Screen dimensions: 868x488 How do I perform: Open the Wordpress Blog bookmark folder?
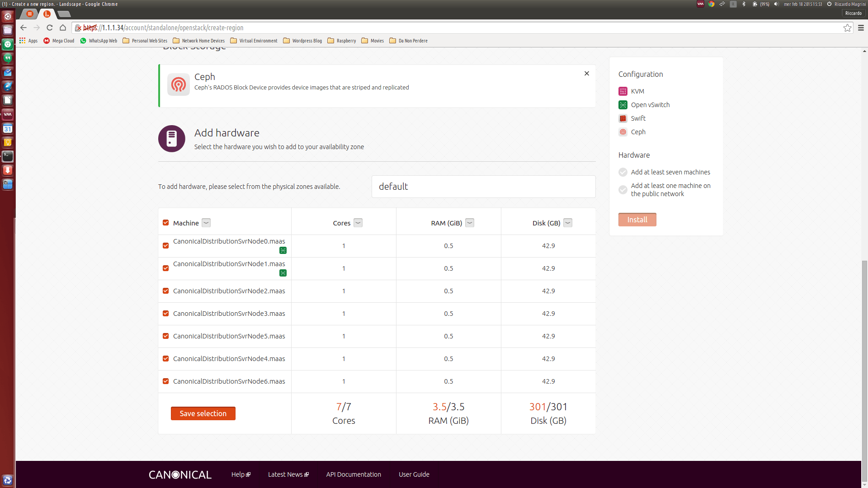pyautogui.click(x=302, y=41)
